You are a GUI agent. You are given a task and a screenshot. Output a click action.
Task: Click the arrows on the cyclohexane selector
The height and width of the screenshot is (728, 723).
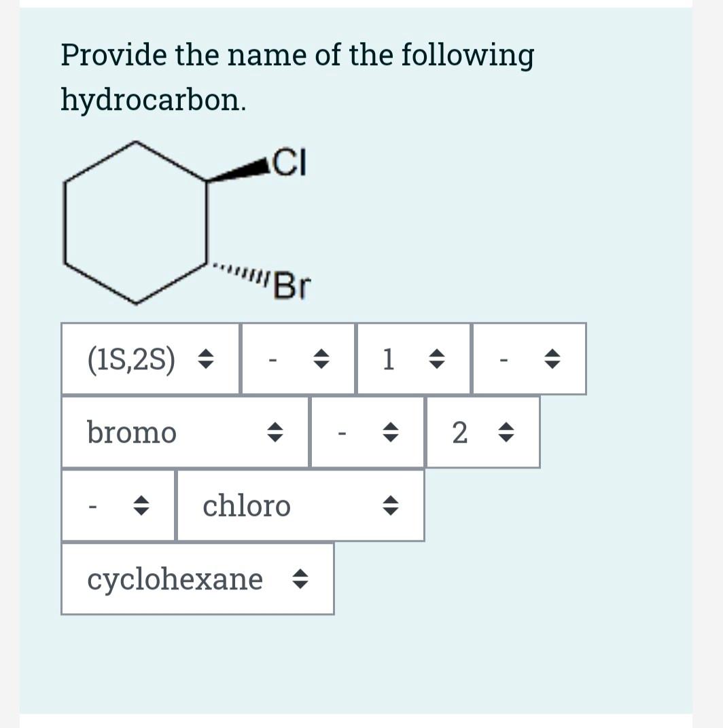click(300, 580)
